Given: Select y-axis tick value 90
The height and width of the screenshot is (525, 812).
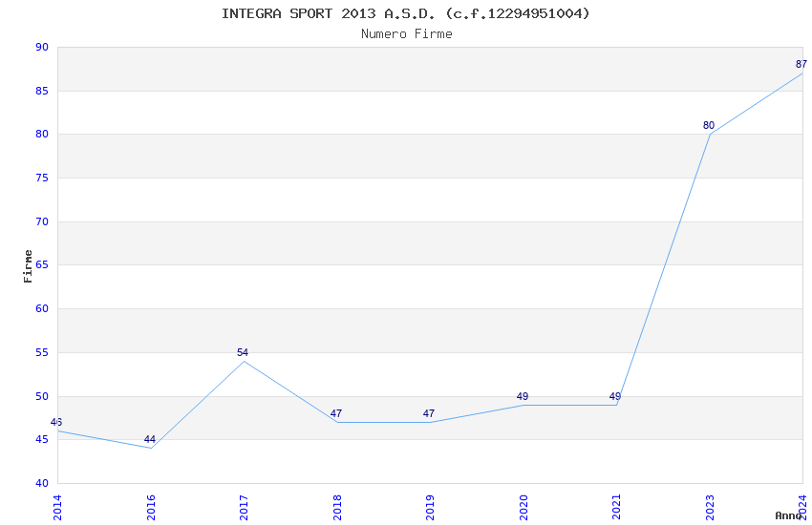Looking at the screenshot, I should (x=42, y=47).
